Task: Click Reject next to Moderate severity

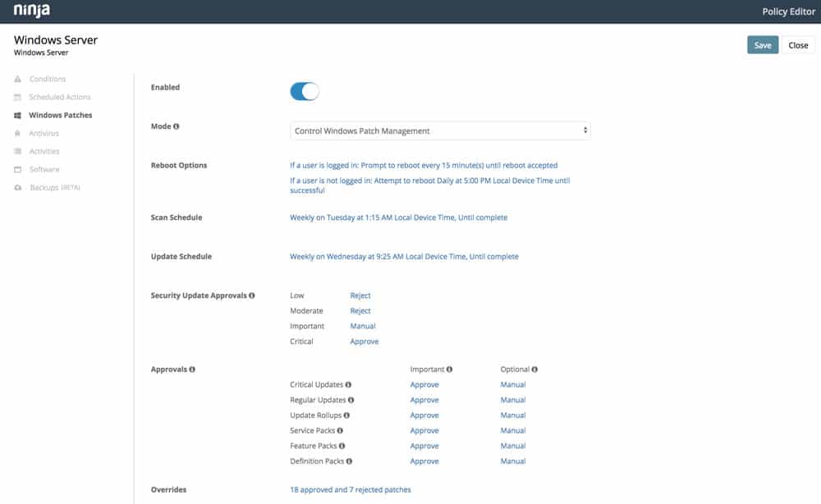Action: (x=360, y=310)
